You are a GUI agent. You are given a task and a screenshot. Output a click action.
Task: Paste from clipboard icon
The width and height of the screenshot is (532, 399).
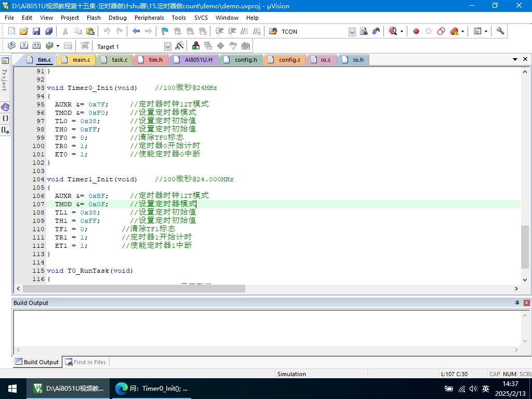click(x=90, y=31)
